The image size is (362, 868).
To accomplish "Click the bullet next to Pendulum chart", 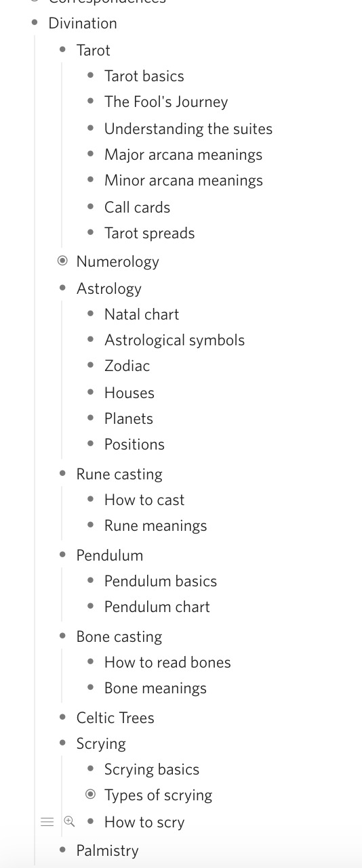I will (91, 607).
